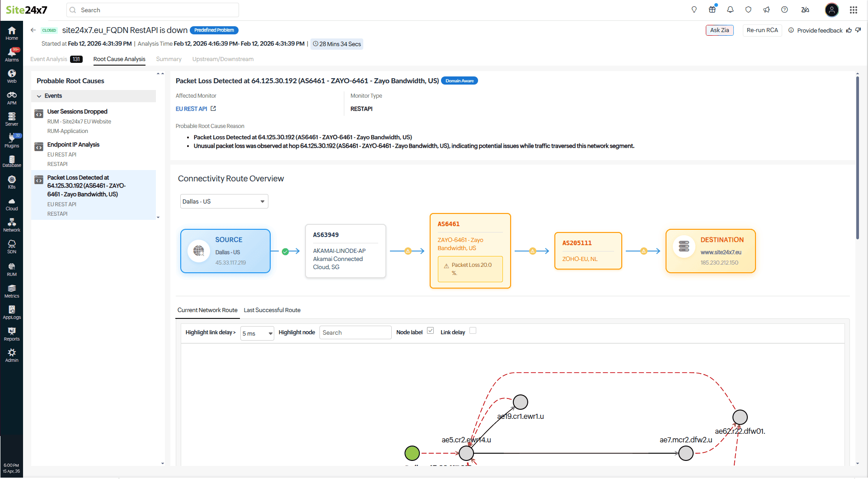Viewport: 868px width, 479px height.
Task: Select Current Network Route tab
Action: (x=207, y=310)
